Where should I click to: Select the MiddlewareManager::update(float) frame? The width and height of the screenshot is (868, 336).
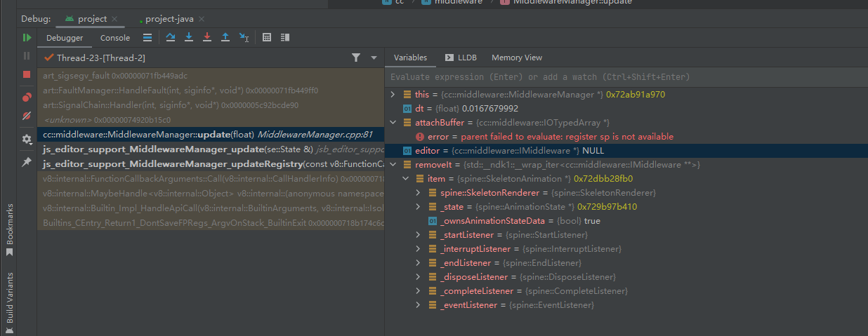[211, 134]
